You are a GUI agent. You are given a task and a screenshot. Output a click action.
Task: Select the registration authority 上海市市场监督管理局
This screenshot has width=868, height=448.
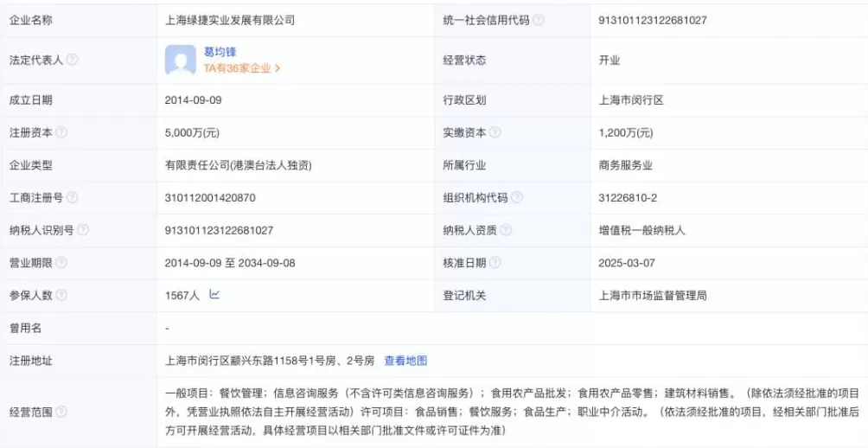pos(653,296)
